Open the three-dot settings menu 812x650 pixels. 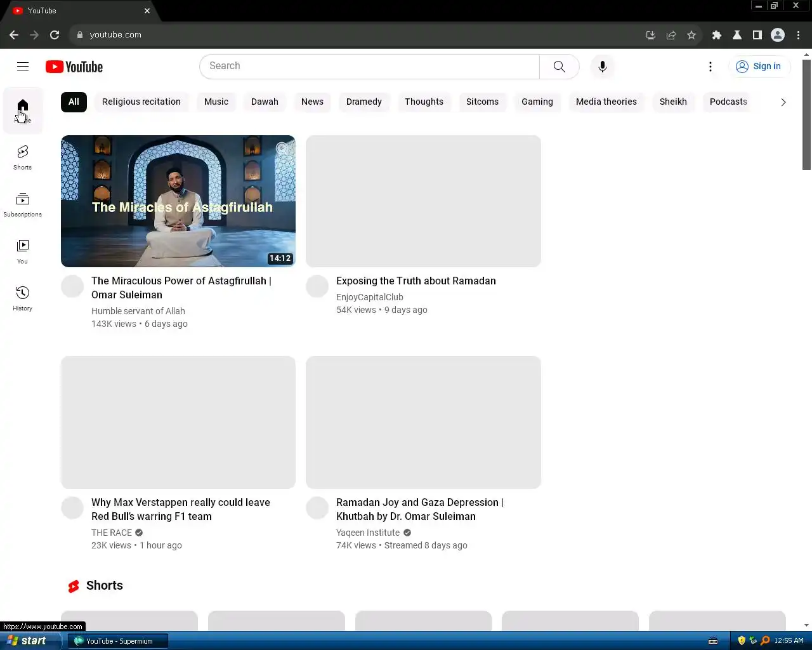pos(710,67)
